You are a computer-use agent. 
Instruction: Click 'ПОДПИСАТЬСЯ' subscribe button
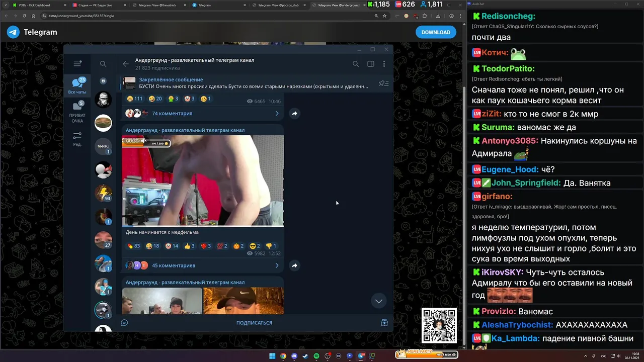pyautogui.click(x=254, y=323)
